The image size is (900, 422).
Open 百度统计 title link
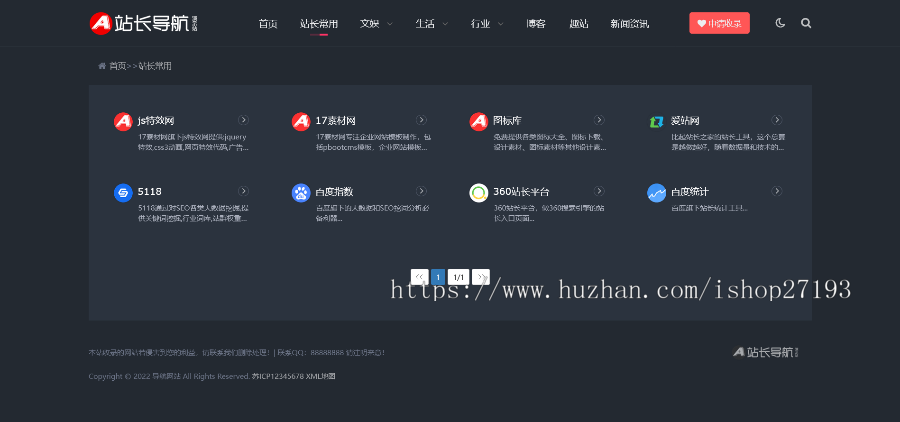pyautogui.click(x=690, y=192)
